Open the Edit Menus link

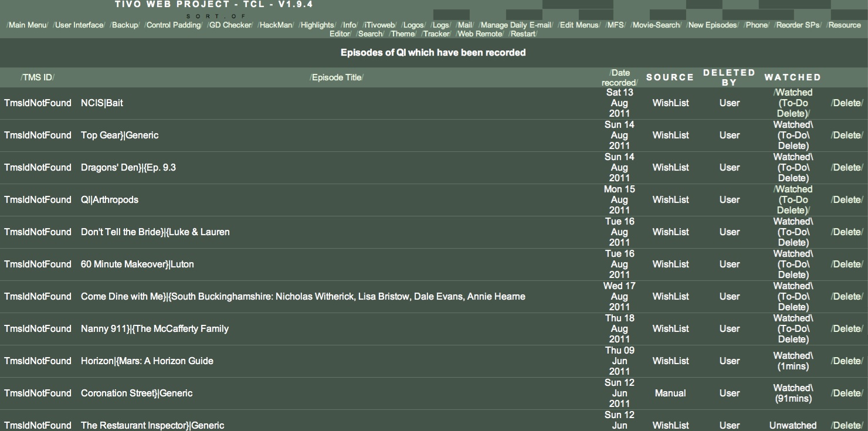coord(579,25)
